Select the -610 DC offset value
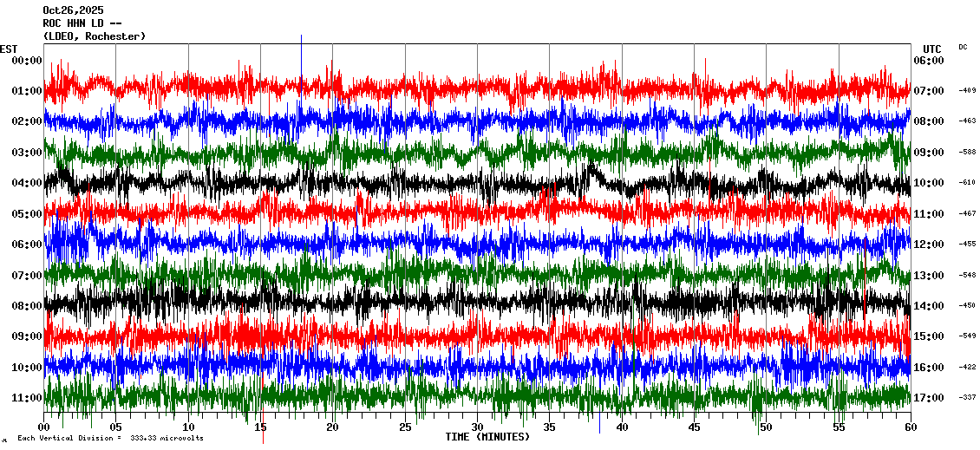The width and height of the screenshot is (980, 450). coord(968,183)
